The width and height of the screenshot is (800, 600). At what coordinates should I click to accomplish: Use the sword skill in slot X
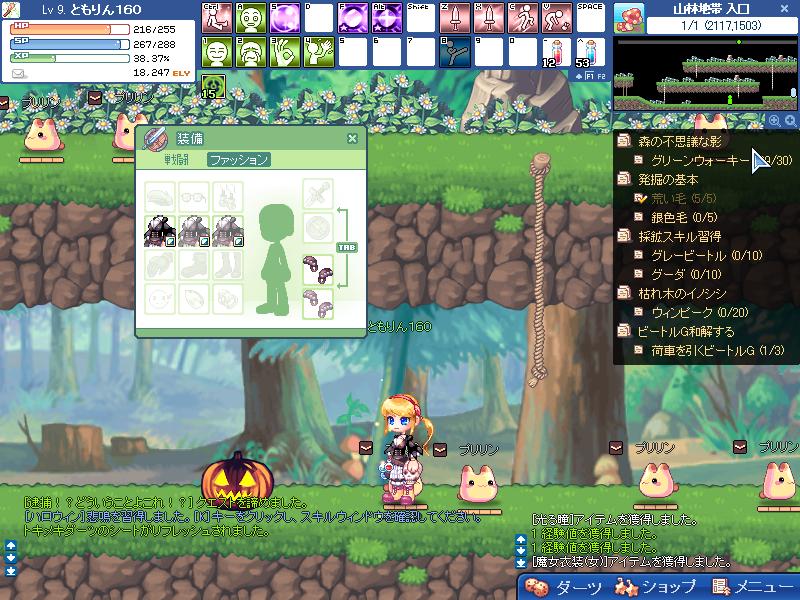point(489,18)
